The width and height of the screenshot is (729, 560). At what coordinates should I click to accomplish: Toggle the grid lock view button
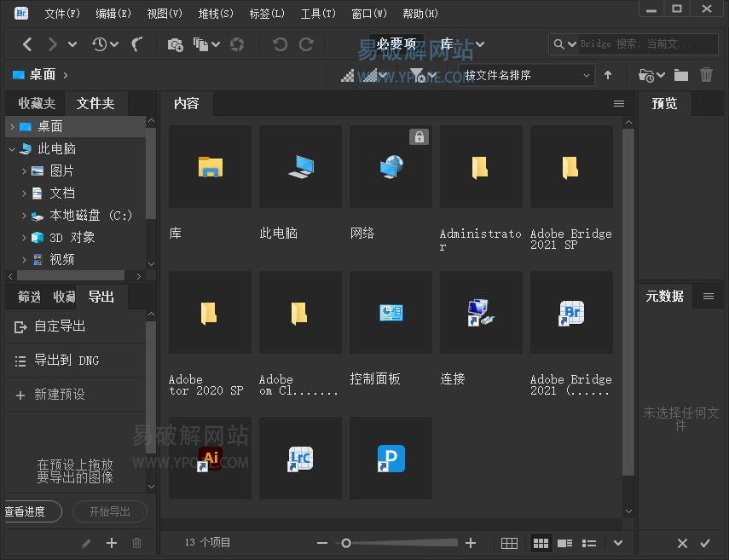(509, 543)
